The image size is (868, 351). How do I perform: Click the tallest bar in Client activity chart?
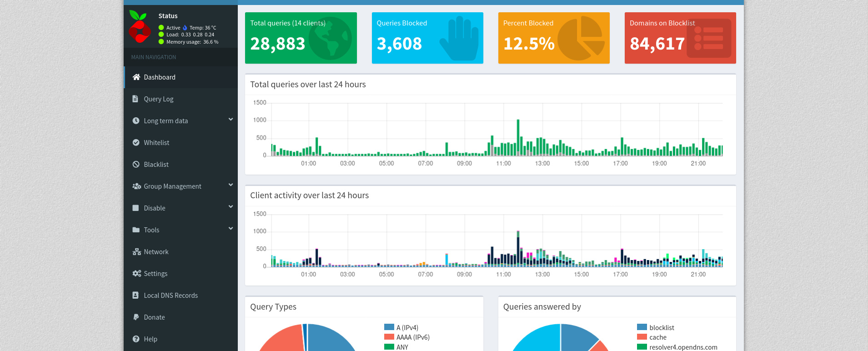pos(518,249)
